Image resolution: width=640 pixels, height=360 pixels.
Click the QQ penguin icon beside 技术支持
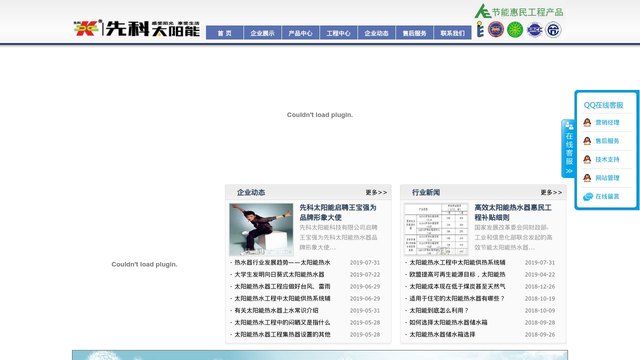587,160
